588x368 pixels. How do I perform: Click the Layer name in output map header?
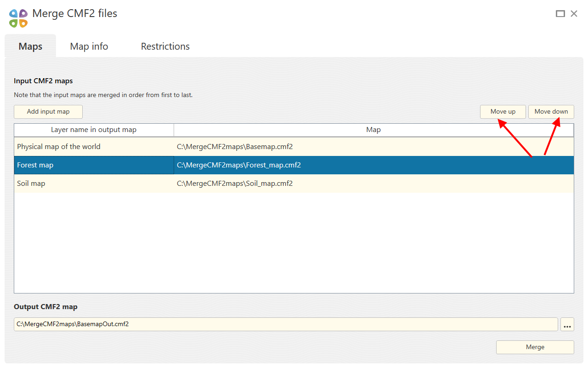94,130
